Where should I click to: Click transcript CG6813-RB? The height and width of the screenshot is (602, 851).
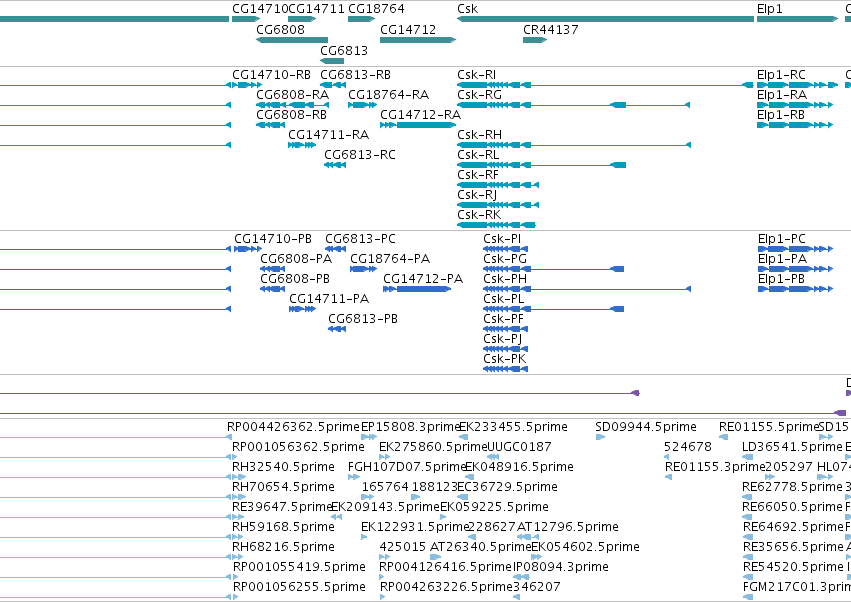tap(333, 85)
